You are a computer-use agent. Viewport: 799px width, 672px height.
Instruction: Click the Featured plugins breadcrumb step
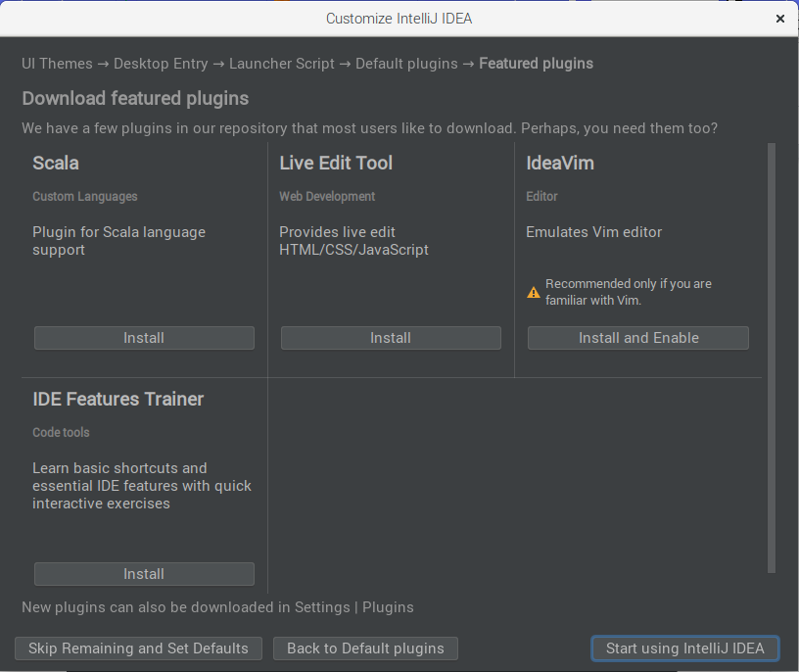click(536, 64)
